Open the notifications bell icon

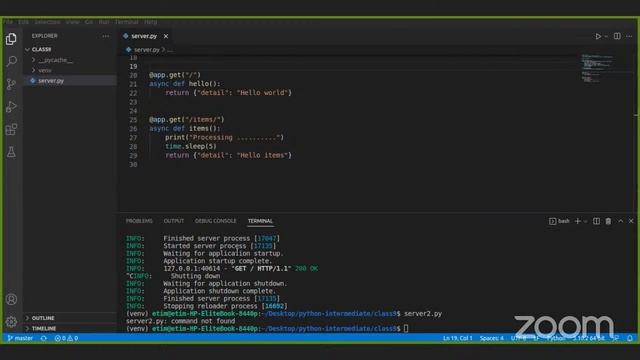[630, 338]
